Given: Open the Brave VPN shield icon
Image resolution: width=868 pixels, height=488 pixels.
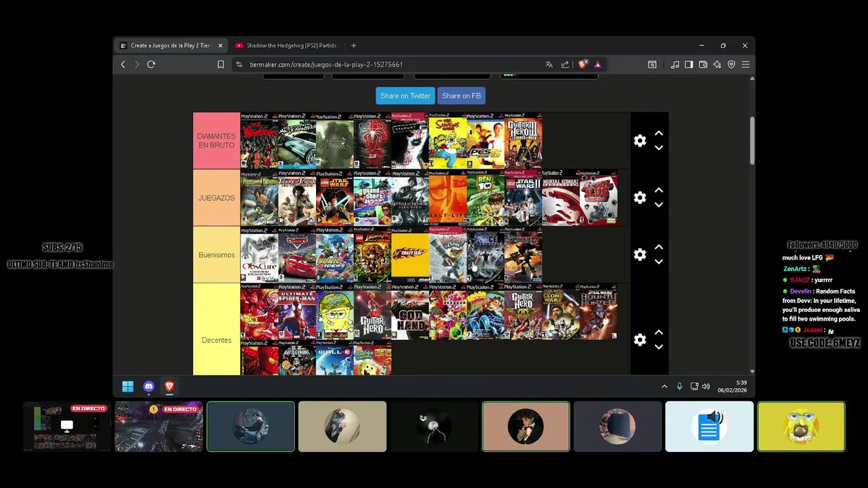Looking at the screenshot, I should point(731,64).
